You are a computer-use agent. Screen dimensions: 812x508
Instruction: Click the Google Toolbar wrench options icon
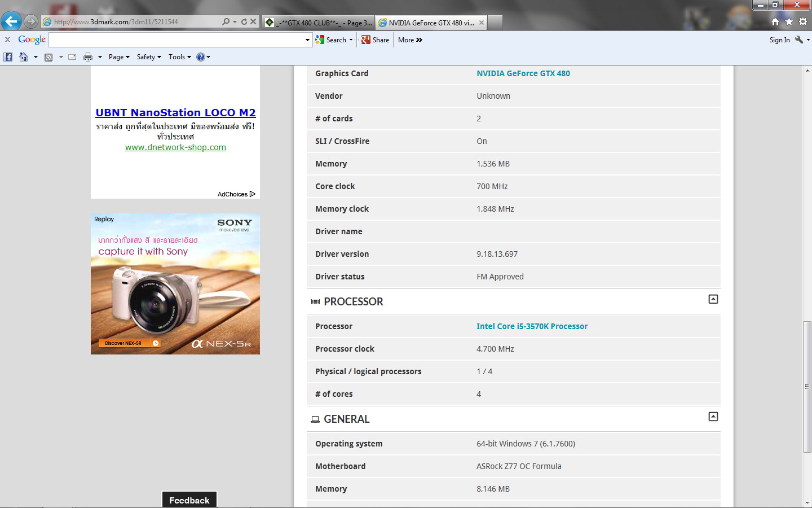[798, 40]
